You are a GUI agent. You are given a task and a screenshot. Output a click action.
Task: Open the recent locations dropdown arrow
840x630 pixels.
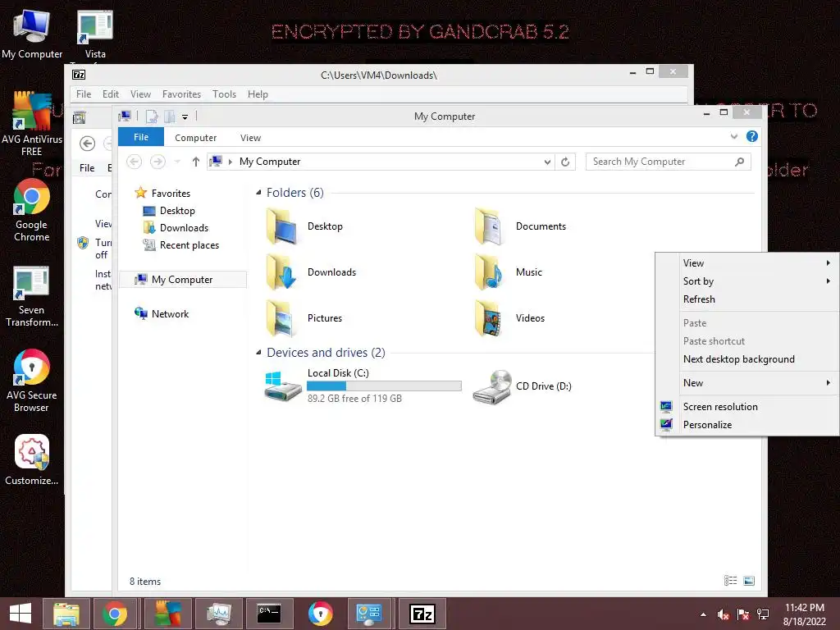pyautogui.click(x=177, y=162)
